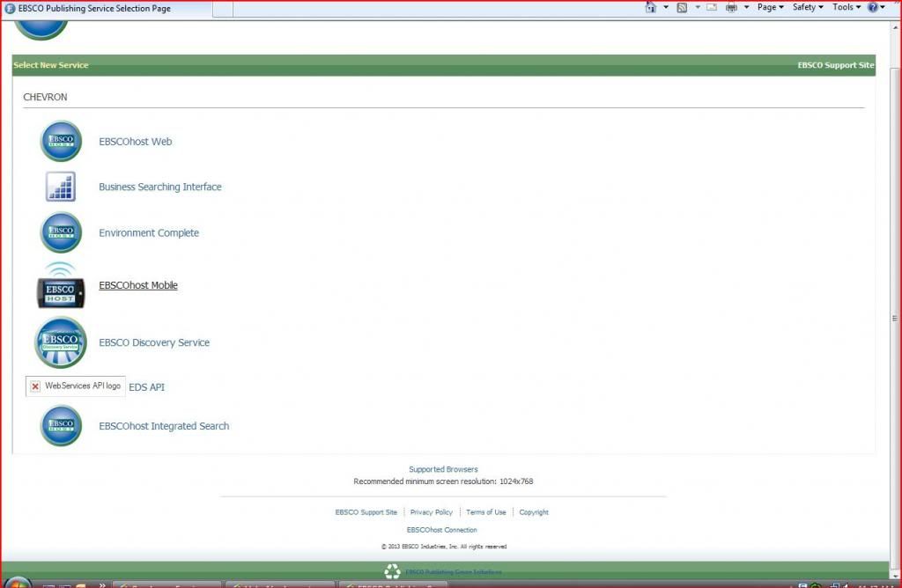Open EBSCO Publishing Green Initiatives link
Image resolution: width=902 pixels, height=588 pixels.
point(454,572)
